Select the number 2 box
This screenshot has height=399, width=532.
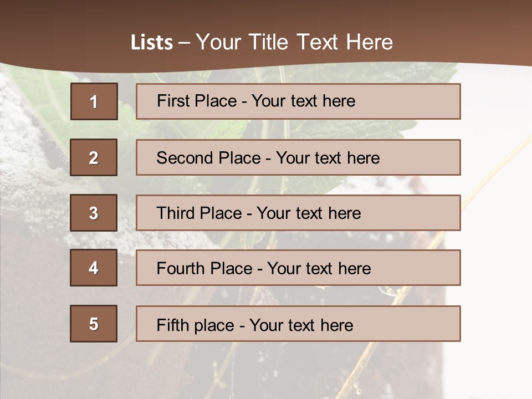[x=94, y=157]
